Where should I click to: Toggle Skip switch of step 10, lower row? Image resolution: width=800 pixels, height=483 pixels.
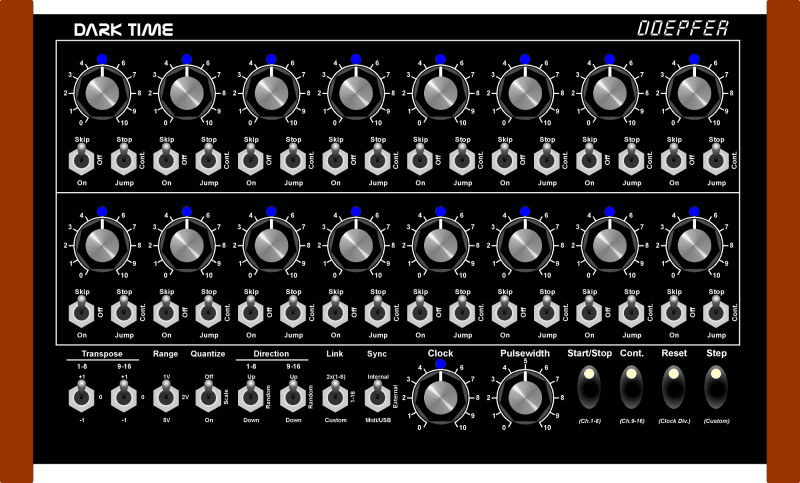[x=166, y=312]
